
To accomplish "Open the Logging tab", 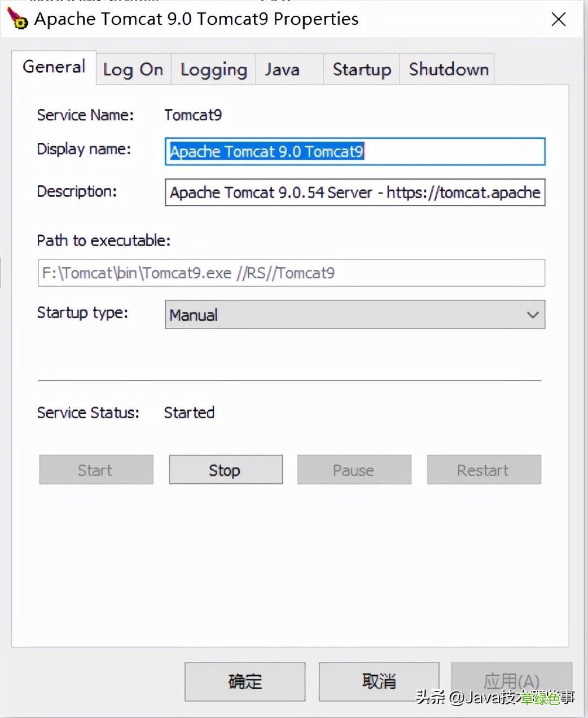I will point(213,69).
